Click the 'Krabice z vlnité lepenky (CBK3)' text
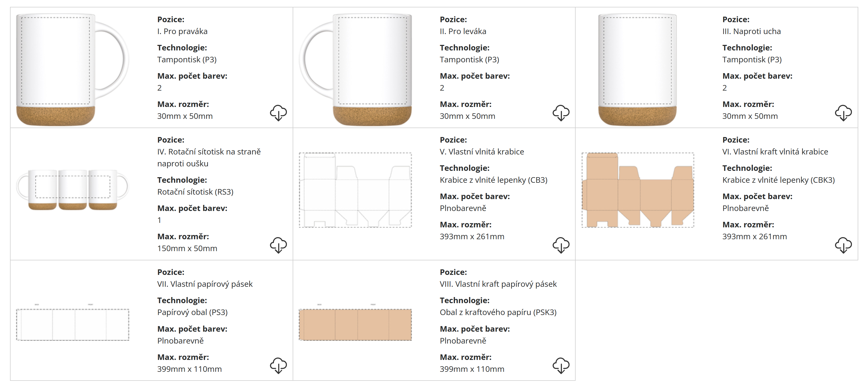 coord(778,180)
